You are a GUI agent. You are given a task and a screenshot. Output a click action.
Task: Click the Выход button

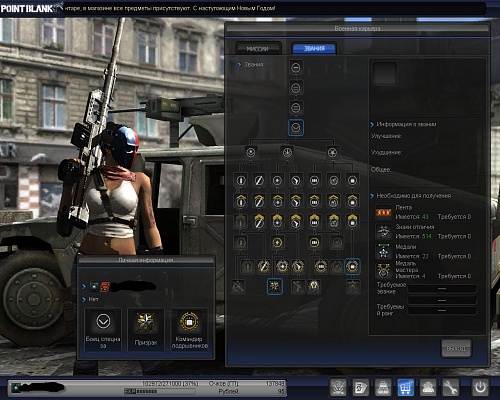[x=456, y=348]
